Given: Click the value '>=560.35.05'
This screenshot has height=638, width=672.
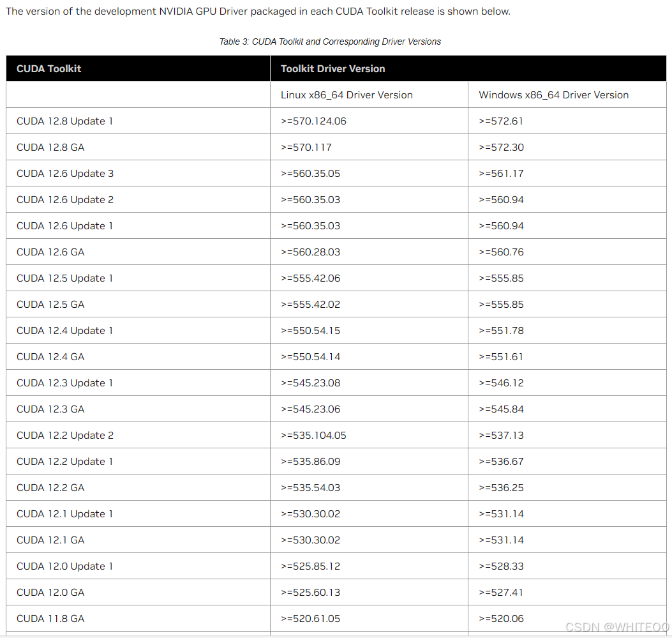Looking at the screenshot, I should 310,173.
